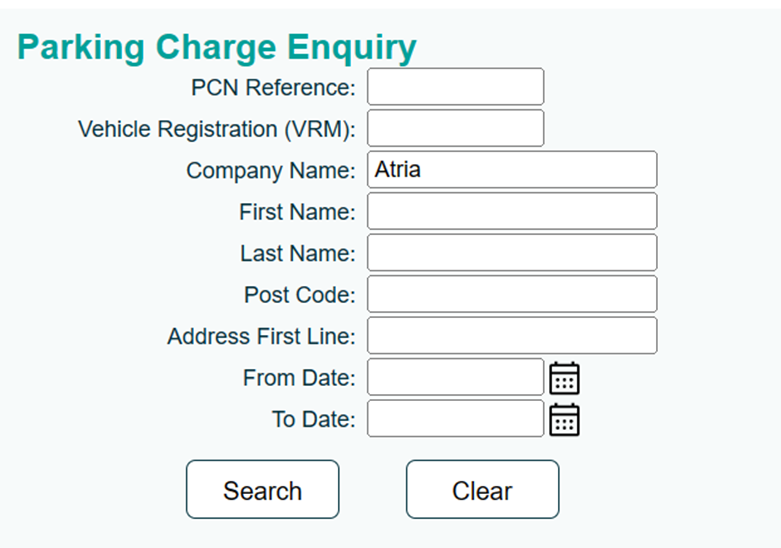The image size is (781, 548).
Task: Click the Parking Charge Enquiry heading
Action: tap(217, 47)
